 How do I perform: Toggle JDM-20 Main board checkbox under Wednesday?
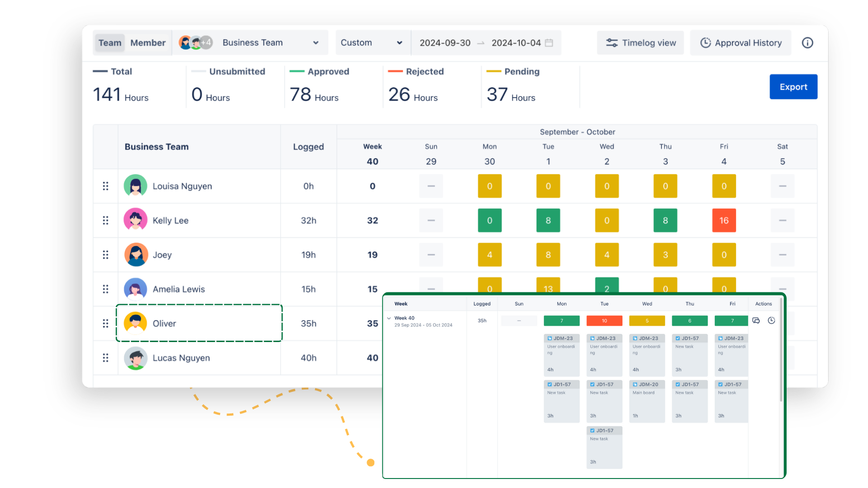pyautogui.click(x=635, y=385)
